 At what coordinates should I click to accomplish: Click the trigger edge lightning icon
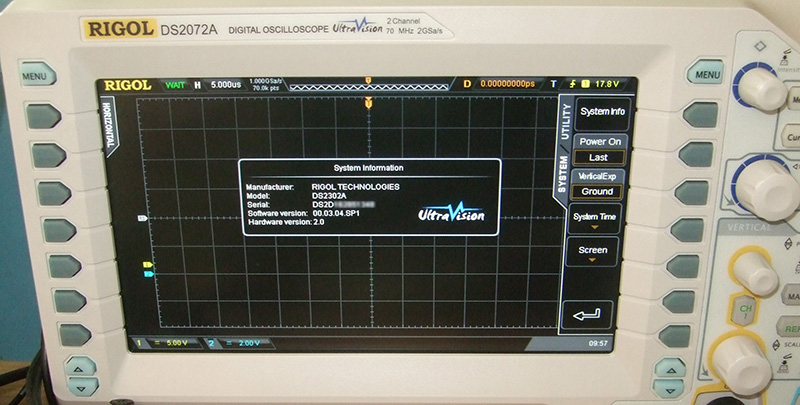(572, 84)
